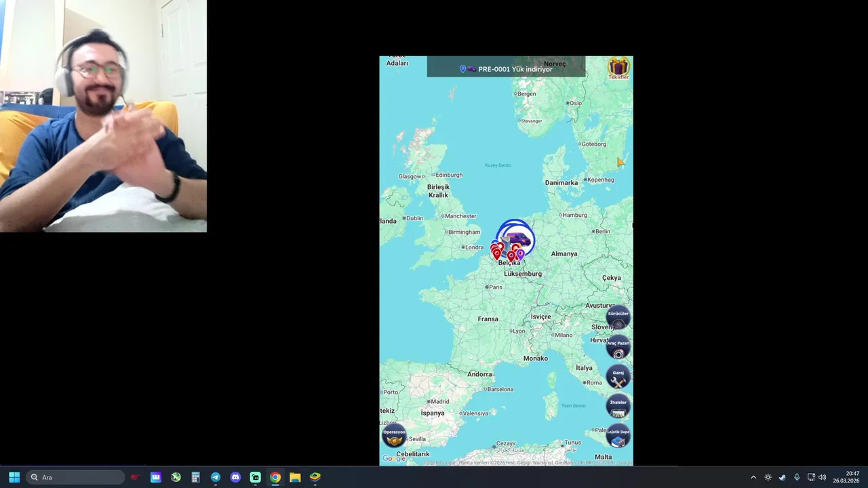Click the microphone tray icon
Screen dimensions: 868x488
pyautogui.click(x=797, y=477)
